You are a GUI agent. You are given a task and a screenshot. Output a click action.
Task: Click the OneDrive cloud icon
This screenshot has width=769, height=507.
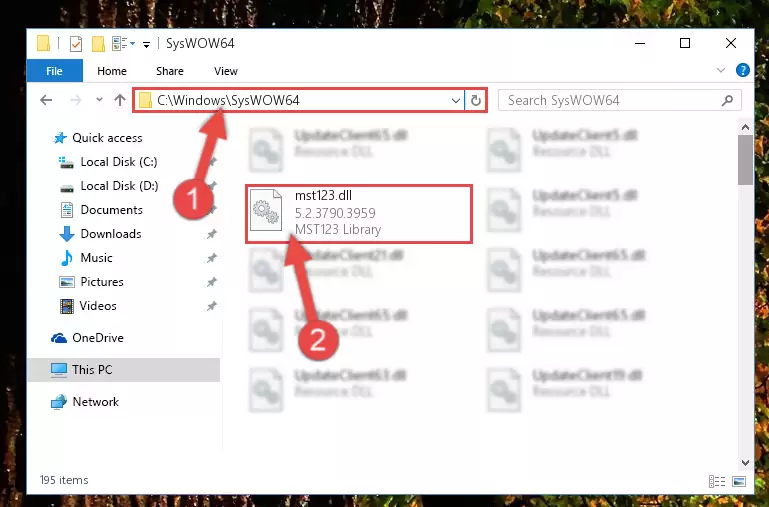pyautogui.click(x=59, y=338)
